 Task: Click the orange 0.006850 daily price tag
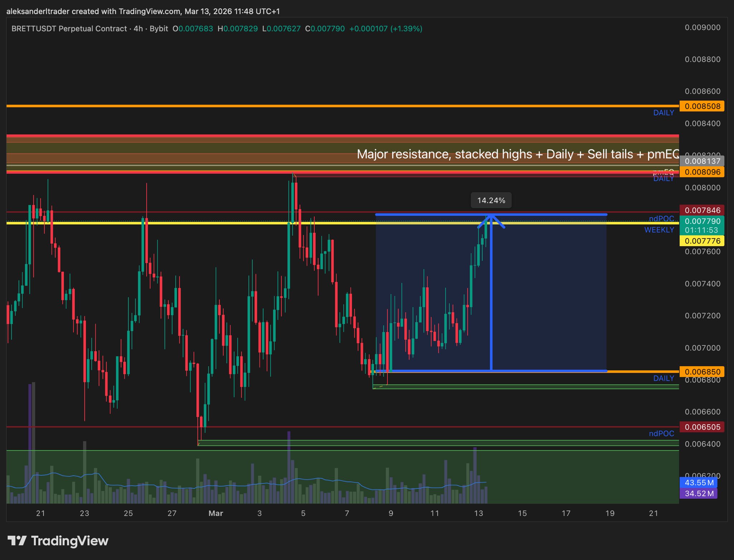702,372
